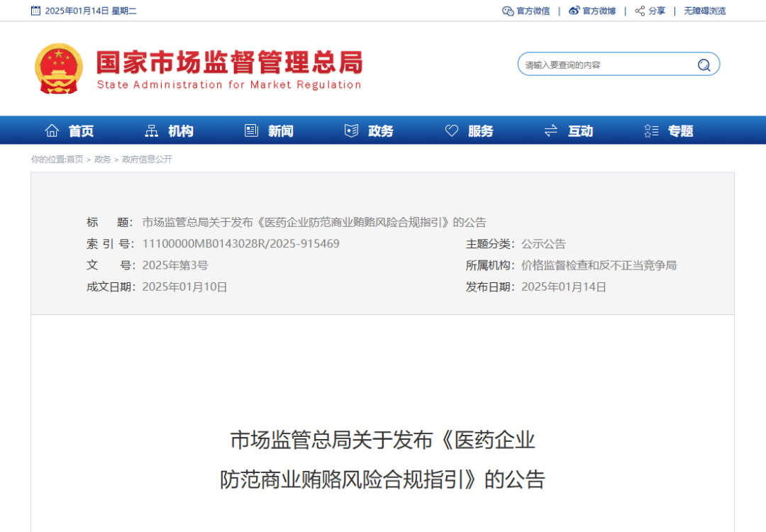Open the 新闻 navigation menu
The image size is (766, 532).
[x=280, y=131]
